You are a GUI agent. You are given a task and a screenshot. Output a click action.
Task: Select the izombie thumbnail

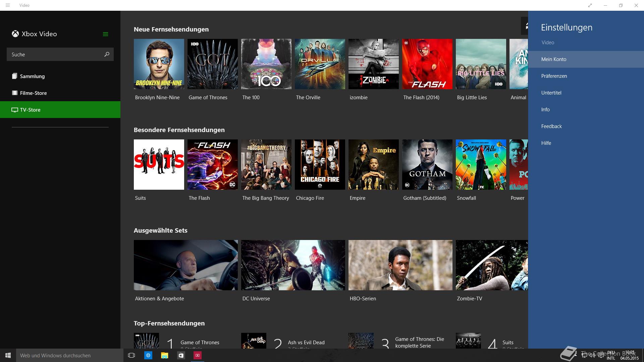click(374, 64)
